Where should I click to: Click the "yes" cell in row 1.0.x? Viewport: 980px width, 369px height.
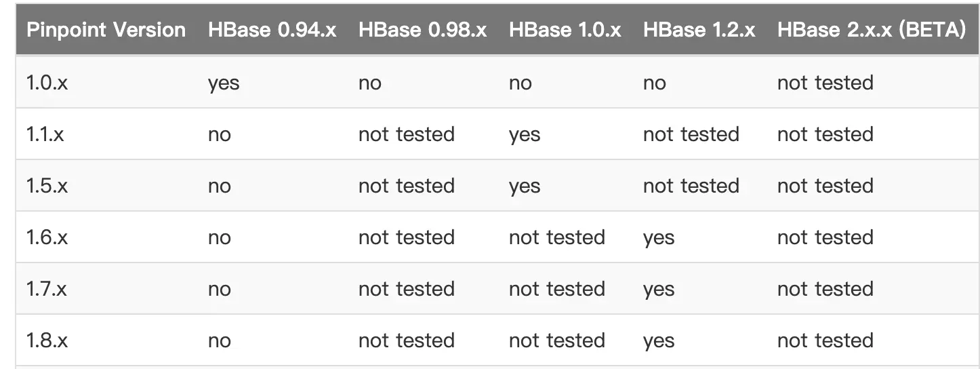(224, 83)
